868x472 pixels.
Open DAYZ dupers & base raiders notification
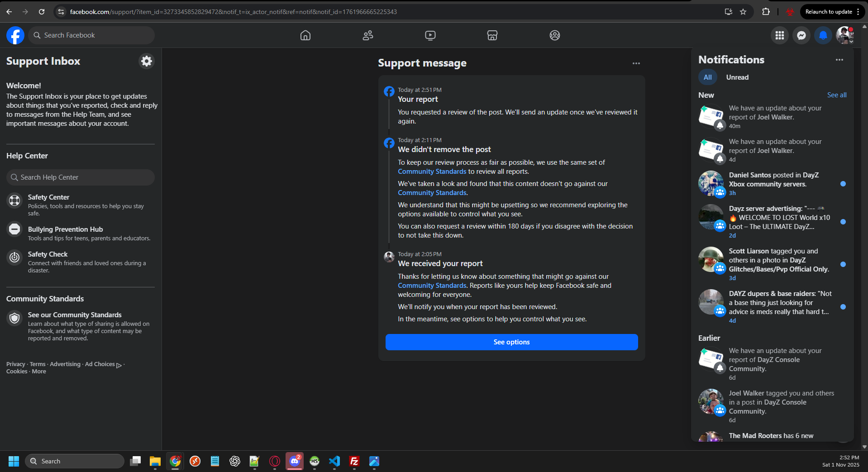tap(773, 307)
